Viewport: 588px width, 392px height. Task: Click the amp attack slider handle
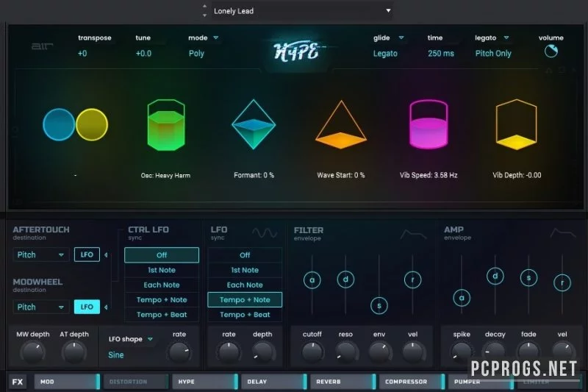click(x=462, y=298)
